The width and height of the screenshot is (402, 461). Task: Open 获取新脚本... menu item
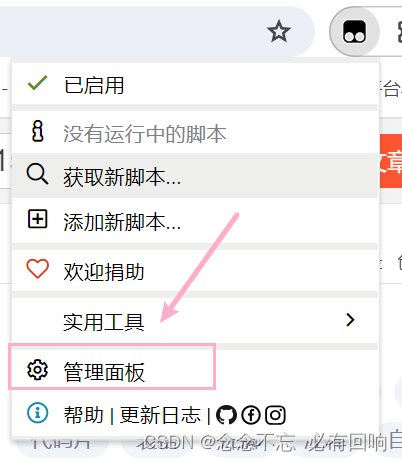coord(195,176)
